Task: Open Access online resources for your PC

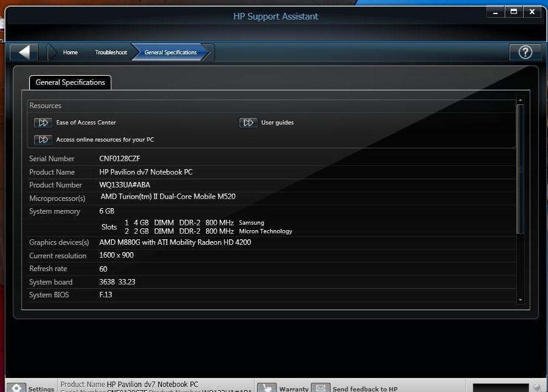Action: coord(105,140)
